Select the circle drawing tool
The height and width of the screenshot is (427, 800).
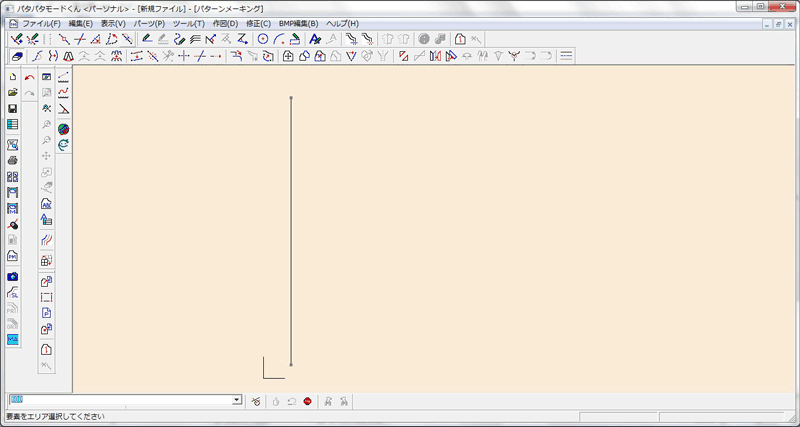(x=263, y=39)
